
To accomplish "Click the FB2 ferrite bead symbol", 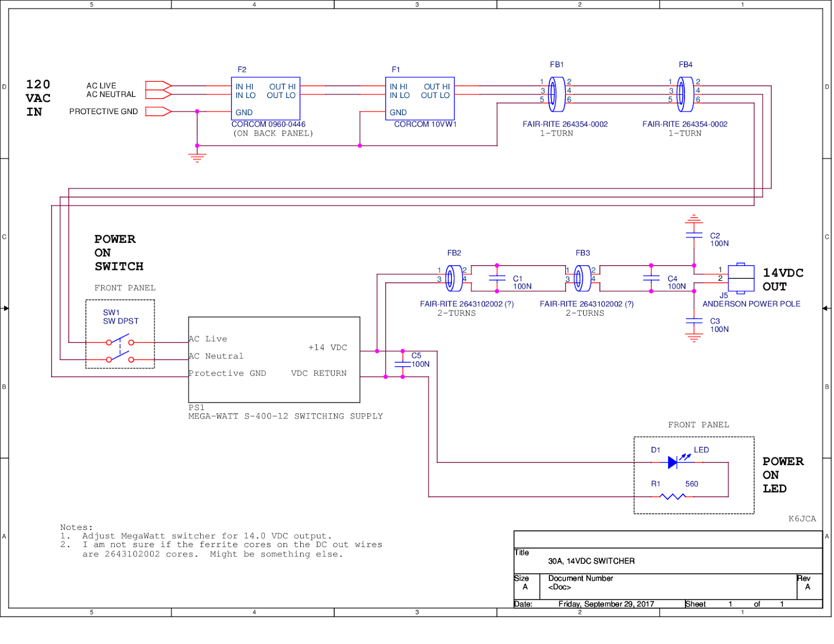I will (x=454, y=278).
